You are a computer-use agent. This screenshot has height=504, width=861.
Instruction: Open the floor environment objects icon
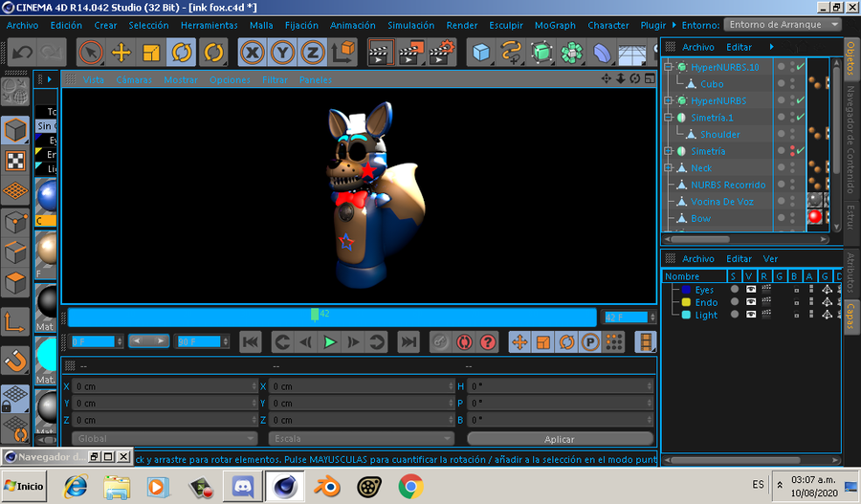(x=632, y=53)
